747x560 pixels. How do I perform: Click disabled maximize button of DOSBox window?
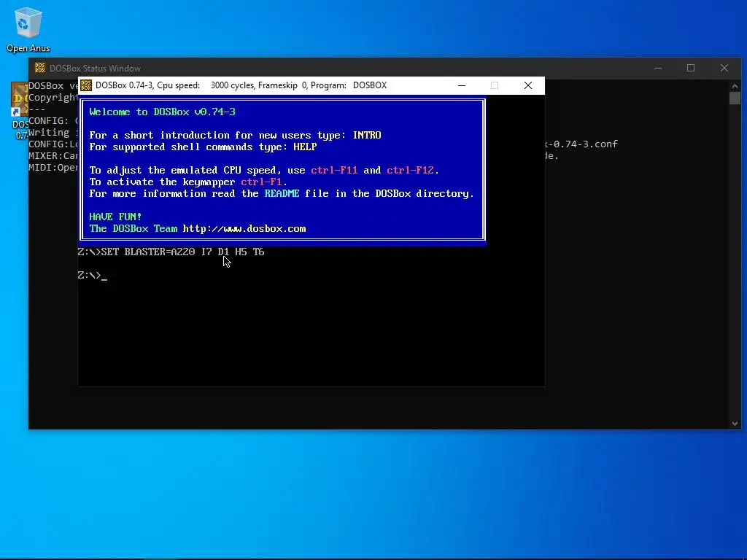pos(495,85)
